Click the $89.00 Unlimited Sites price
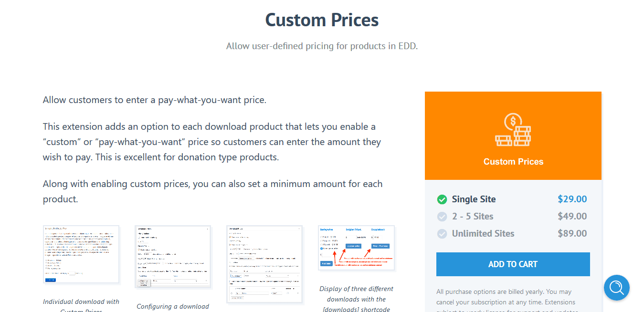 [572, 234]
